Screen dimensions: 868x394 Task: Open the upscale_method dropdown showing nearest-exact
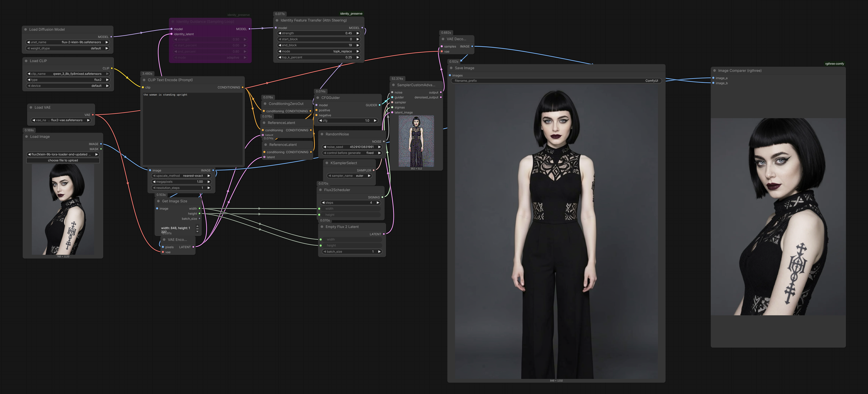tap(181, 176)
